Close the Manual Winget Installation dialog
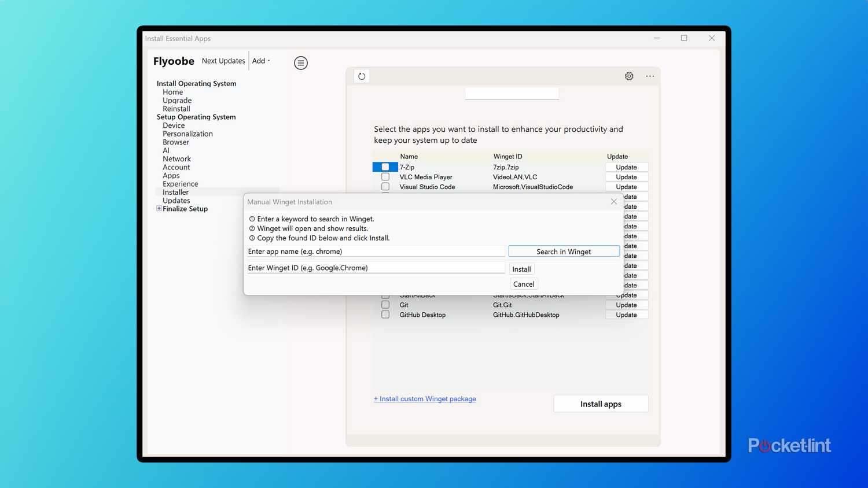The width and height of the screenshot is (868, 488). tap(613, 201)
